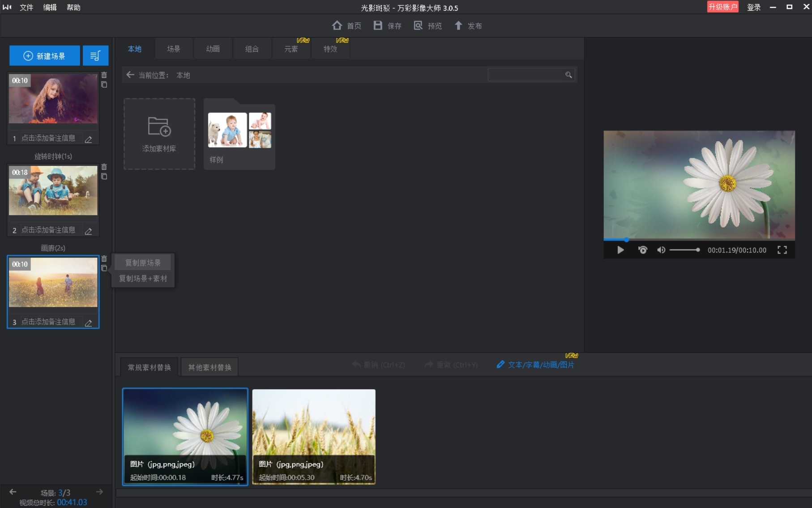Create a new scene with 新建场景
This screenshot has width=812, height=508.
point(45,56)
